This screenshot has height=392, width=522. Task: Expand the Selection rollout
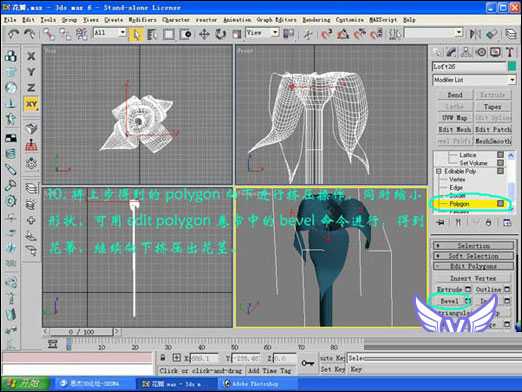coord(473,246)
